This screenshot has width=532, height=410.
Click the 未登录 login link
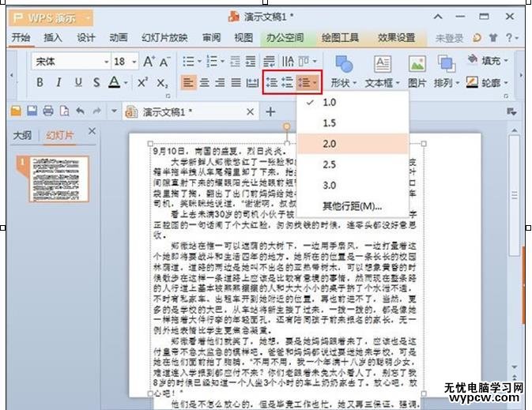[449, 38]
